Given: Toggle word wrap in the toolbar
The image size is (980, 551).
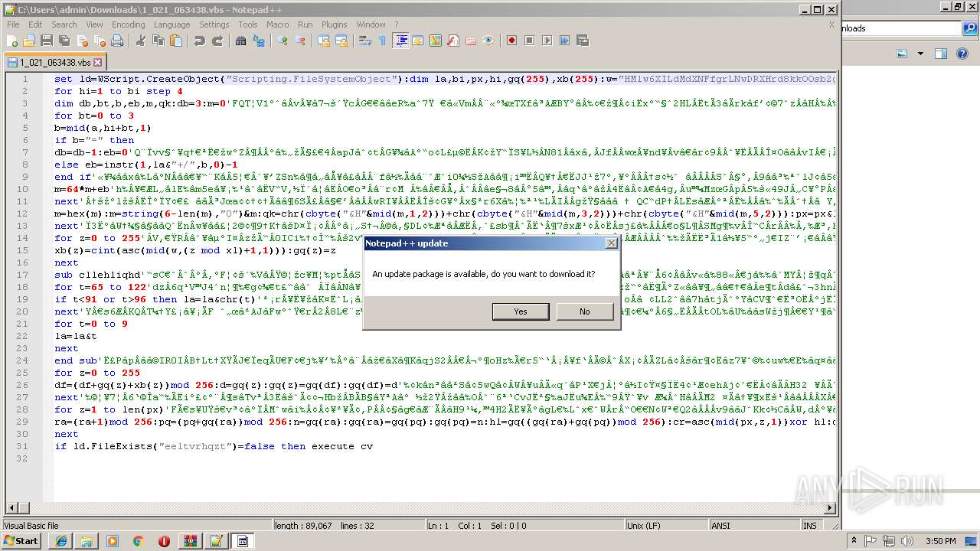Looking at the screenshot, I should [366, 41].
